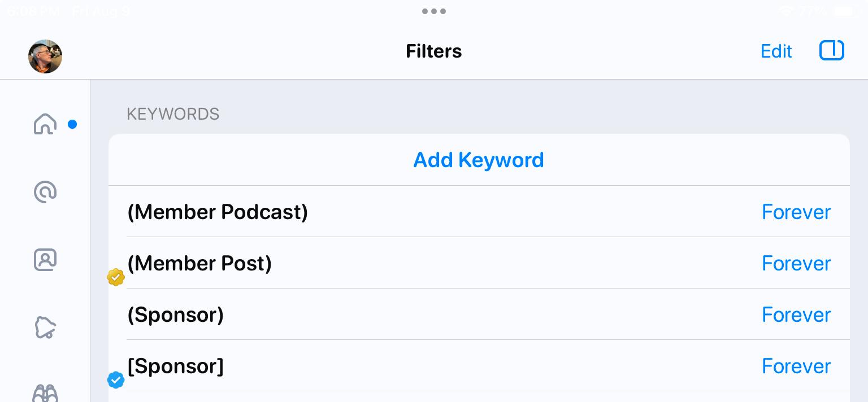Click the gold verified badge
The height and width of the screenshot is (402, 868).
pyautogui.click(x=116, y=277)
